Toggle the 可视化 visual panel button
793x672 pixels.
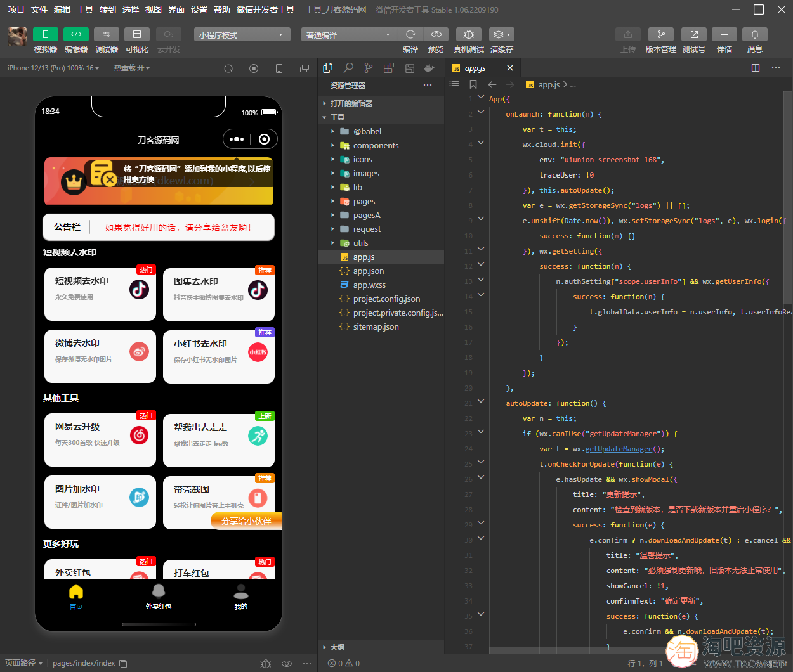[x=137, y=34]
